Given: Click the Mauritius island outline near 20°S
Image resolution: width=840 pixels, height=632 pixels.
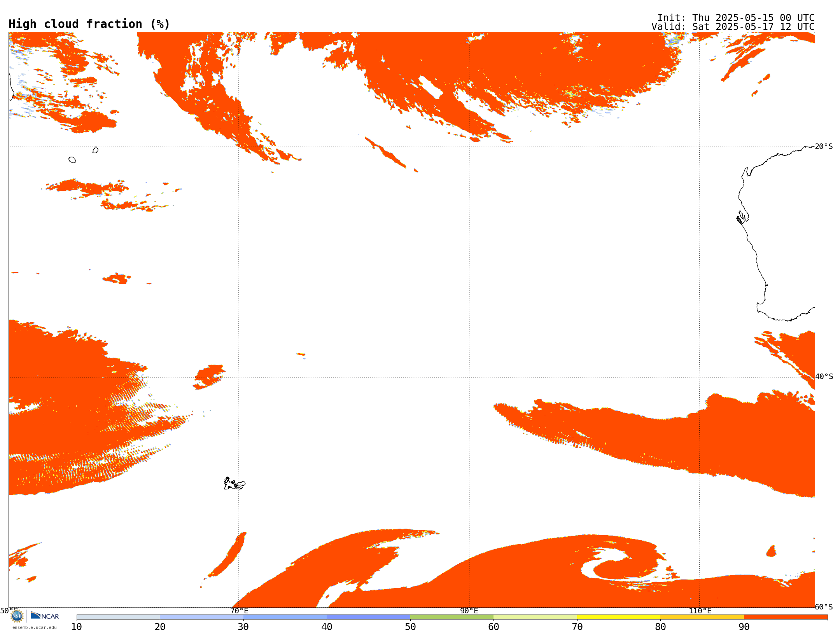Looking at the screenshot, I should pyautogui.click(x=95, y=150).
